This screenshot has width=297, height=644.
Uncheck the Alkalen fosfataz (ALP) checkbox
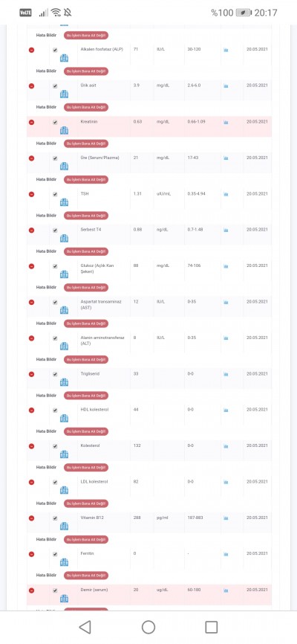pos(55,50)
